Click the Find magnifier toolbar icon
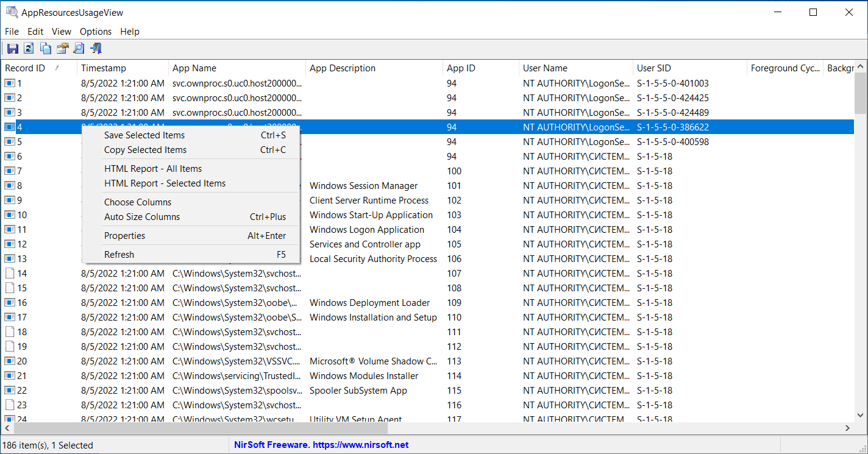 [x=79, y=49]
